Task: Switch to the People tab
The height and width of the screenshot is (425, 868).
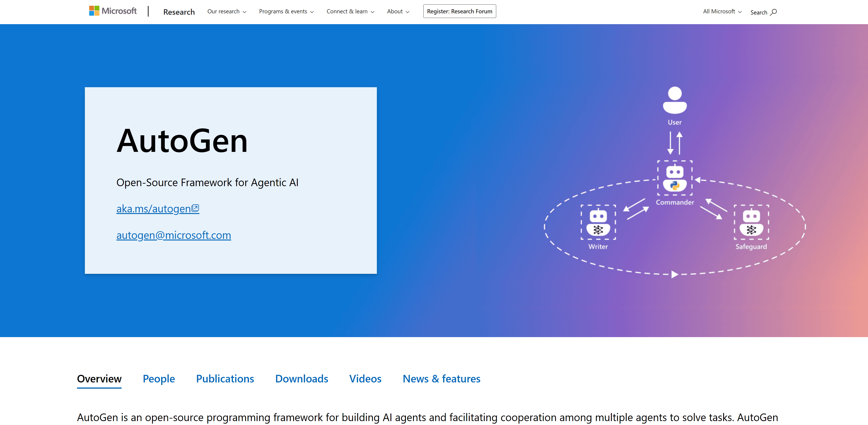Action: pyautogui.click(x=159, y=379)
